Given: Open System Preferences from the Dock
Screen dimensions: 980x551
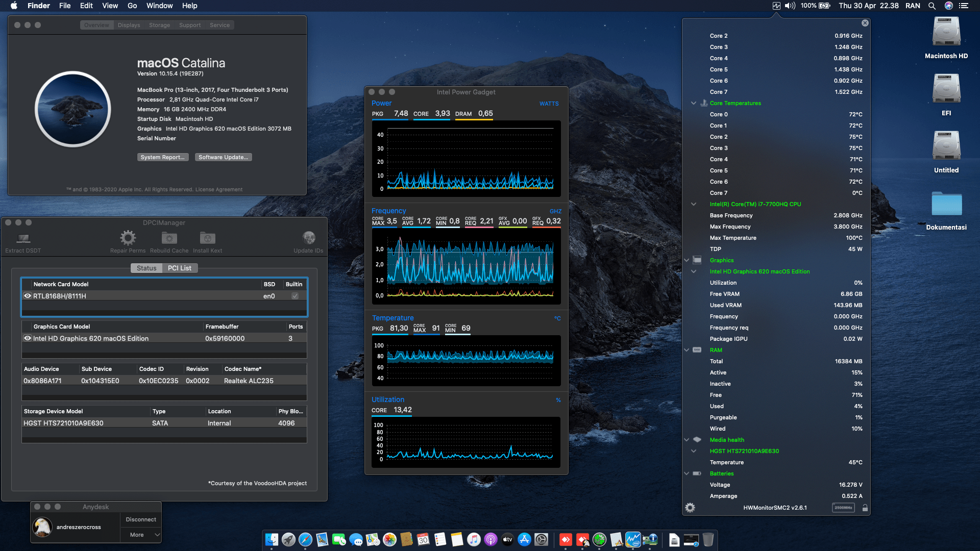Looking at the screenshot, I should pos(541,539).
